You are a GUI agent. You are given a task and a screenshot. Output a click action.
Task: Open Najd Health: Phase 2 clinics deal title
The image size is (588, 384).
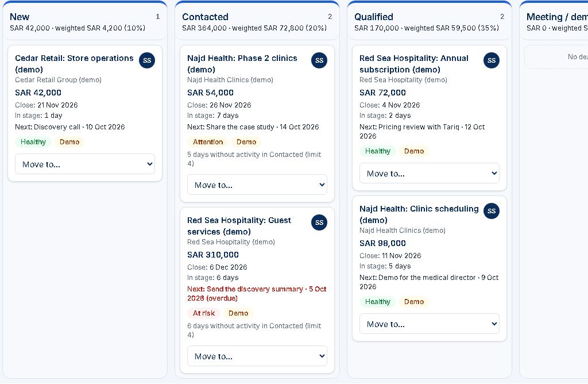pyautogui.click(x=242, y=64)
